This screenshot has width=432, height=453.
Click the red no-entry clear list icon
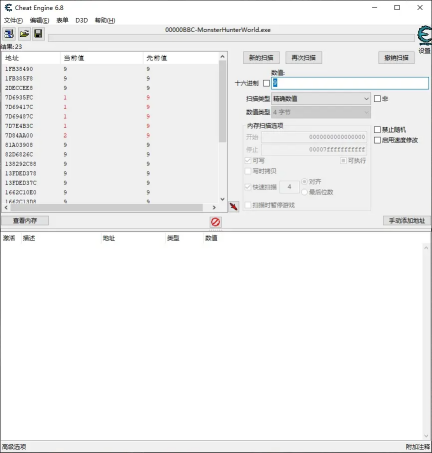click(215, 222)
